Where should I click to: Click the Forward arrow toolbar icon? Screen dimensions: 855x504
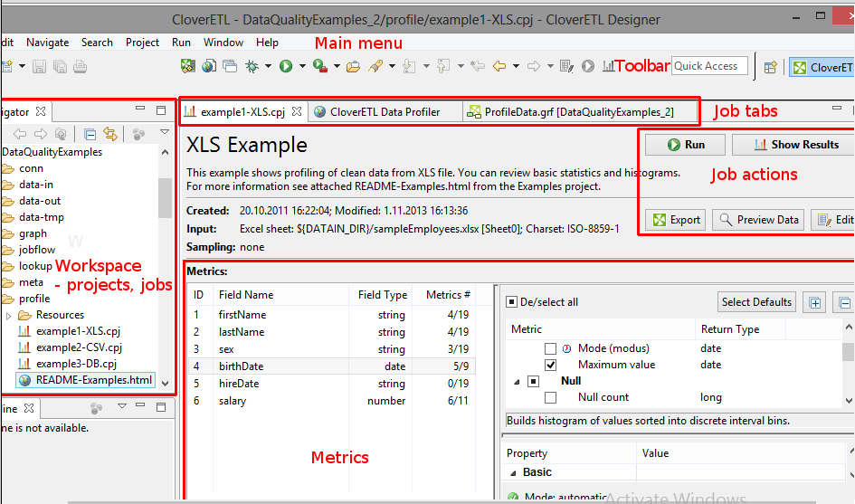point(534,66)
